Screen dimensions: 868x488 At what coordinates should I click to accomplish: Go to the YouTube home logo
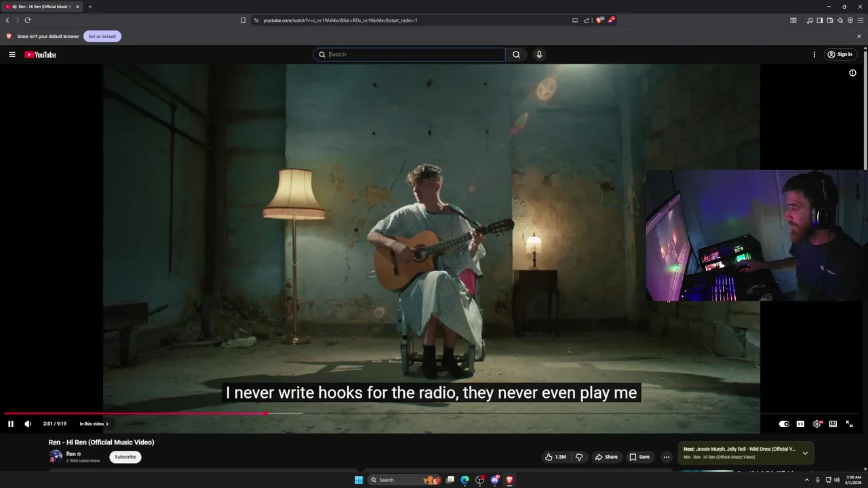(x=41, y=54)
